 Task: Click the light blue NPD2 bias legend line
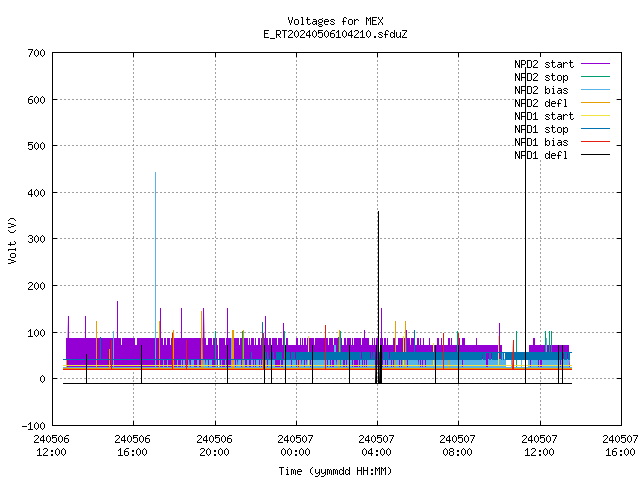click(596, 89)
